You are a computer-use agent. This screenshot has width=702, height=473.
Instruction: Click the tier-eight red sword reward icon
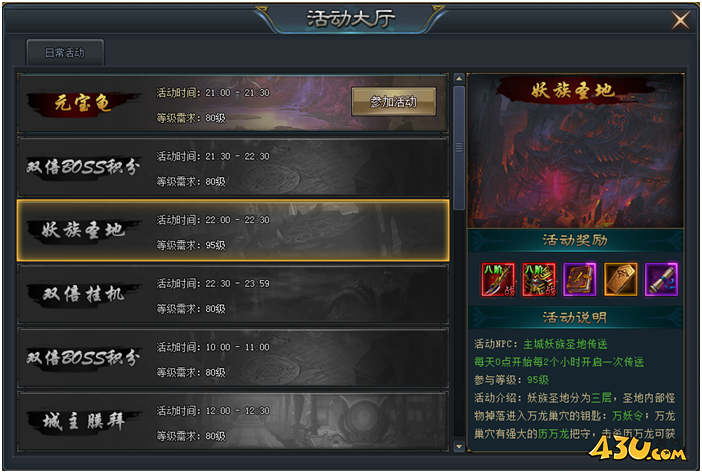pyautogui.click(x=498, y=279)
